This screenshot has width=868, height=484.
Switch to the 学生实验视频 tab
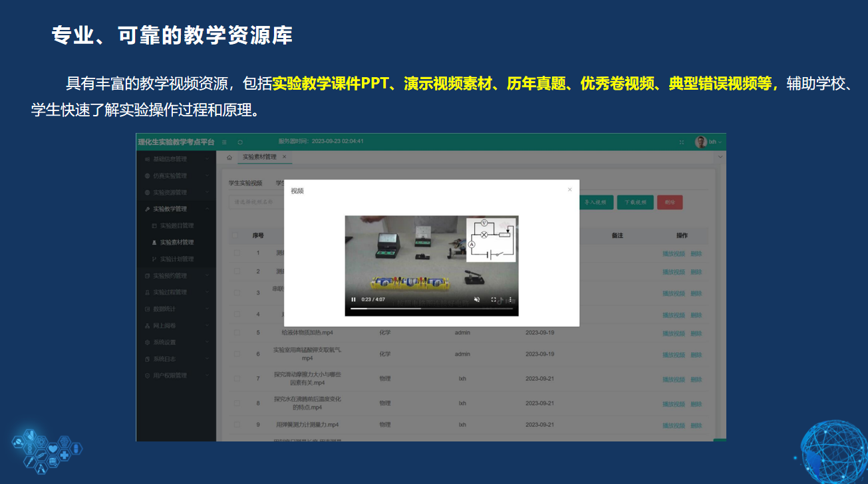point(245,183)
